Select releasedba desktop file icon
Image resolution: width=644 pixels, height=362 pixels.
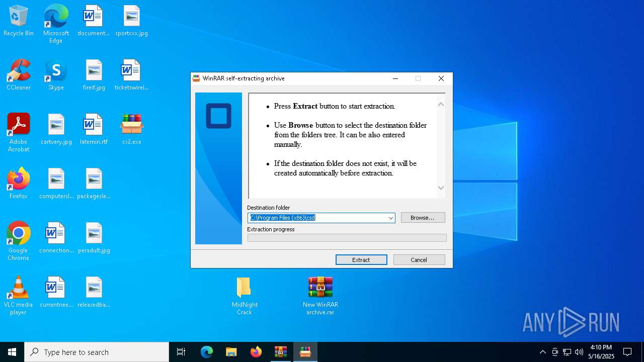(x=94, y=292)
